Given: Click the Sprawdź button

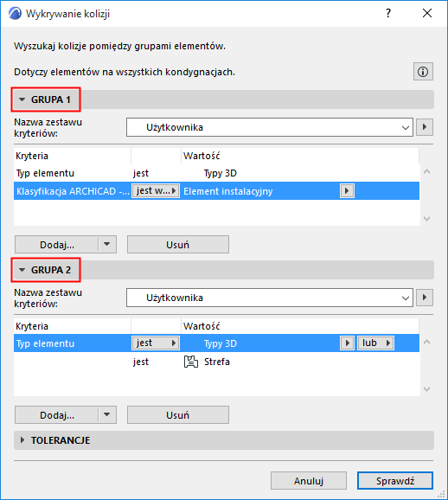Looking at the screenshot, I should click(395, 481).
